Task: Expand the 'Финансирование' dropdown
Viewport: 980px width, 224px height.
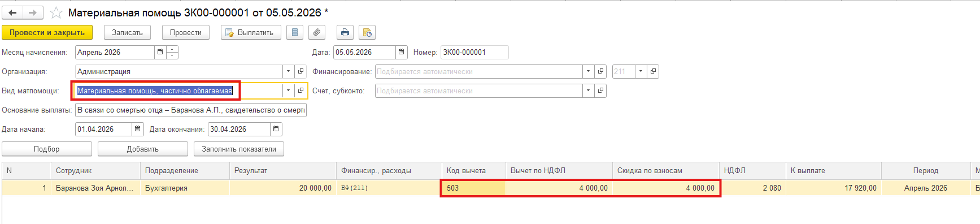Action: coord(589,71)
